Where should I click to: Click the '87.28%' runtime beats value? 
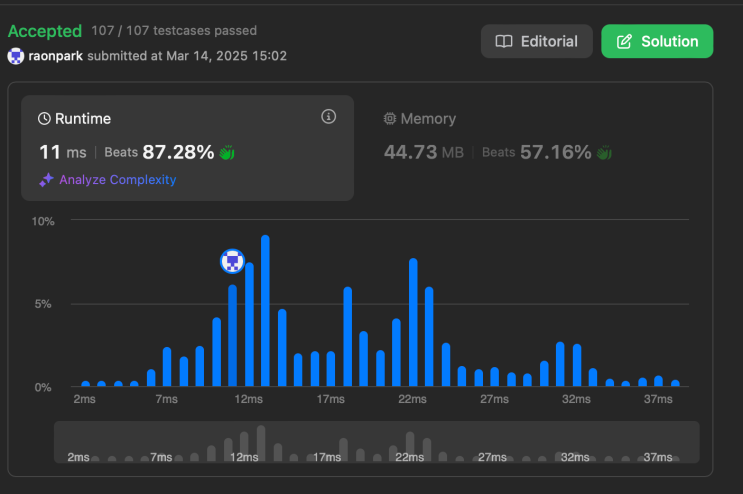(x=178, y=152)
